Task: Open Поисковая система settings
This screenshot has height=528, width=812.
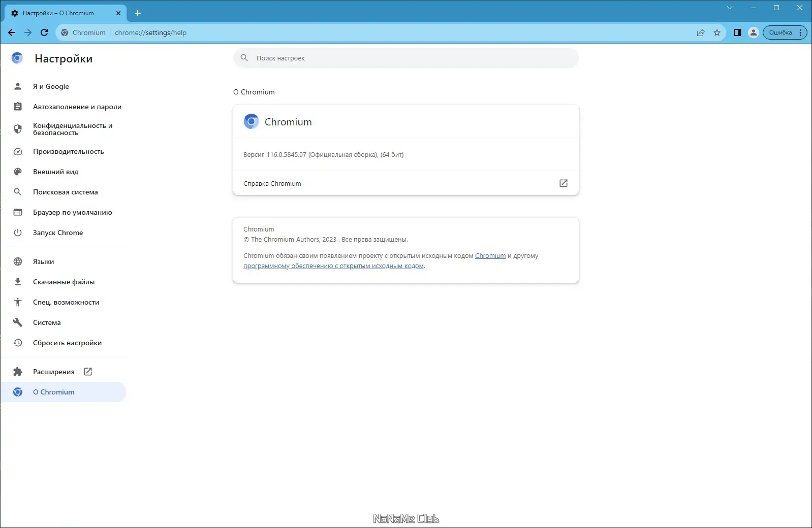Action: coord(64,192)
